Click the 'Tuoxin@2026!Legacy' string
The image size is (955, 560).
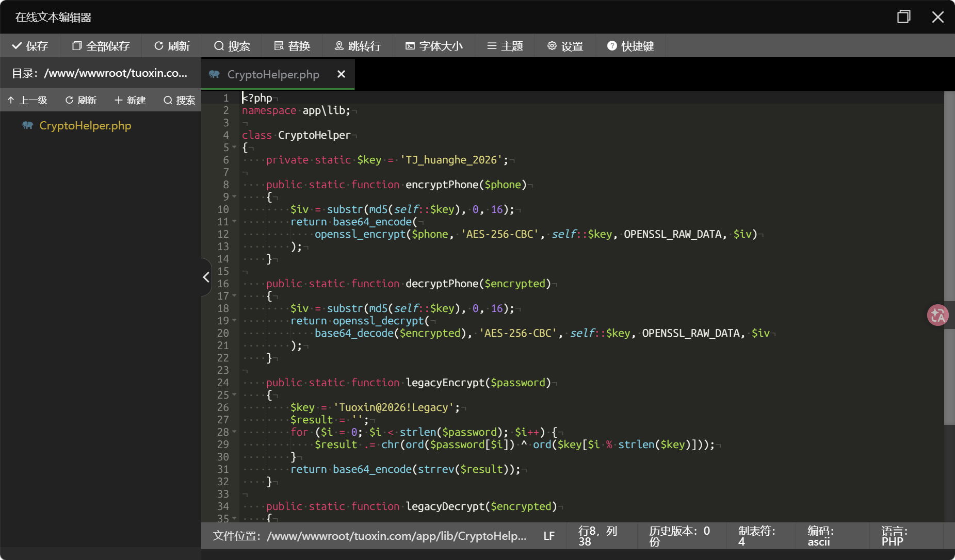pos(393,407)
